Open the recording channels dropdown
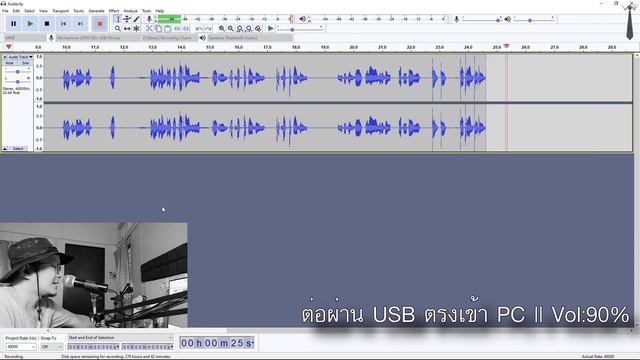This screenshot has width=640, height=360. [170, 38]
